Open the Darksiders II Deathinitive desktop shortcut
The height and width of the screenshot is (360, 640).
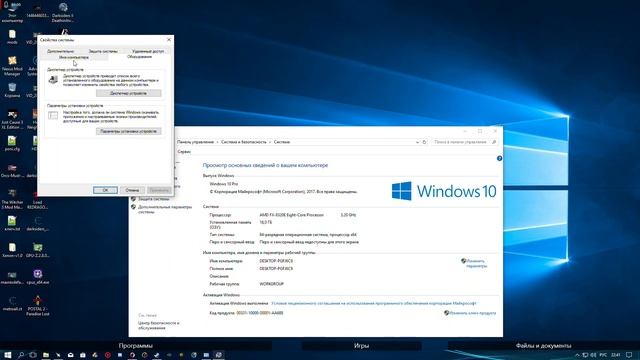point(63,11)
